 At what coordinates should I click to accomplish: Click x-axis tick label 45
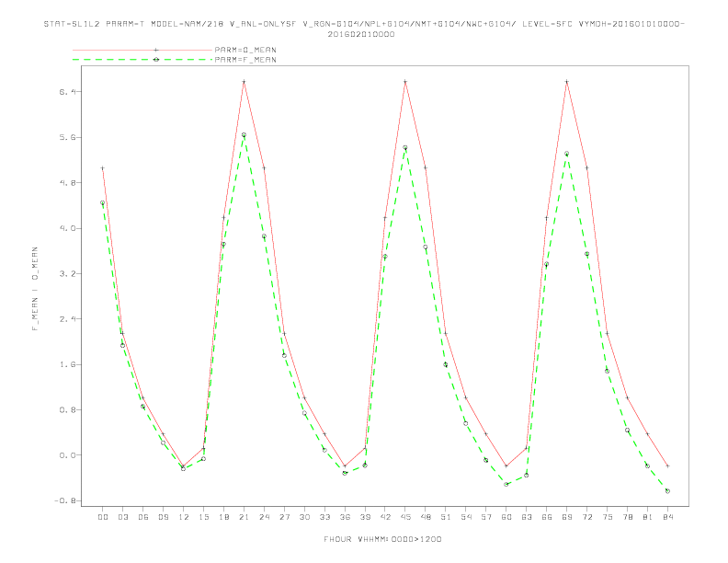[x=405, y=517]
